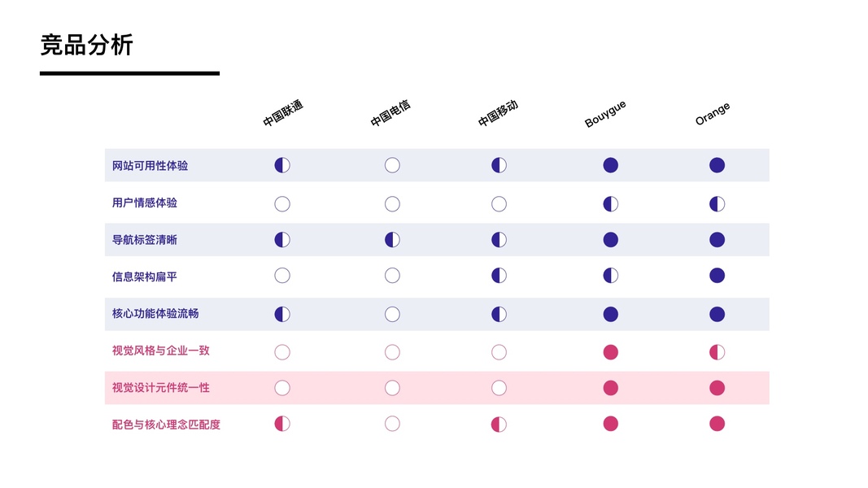The image size is (868, 488).
Task: Click the filled circle for Orange 核心功能体验流畅
Action: (717, 314)
